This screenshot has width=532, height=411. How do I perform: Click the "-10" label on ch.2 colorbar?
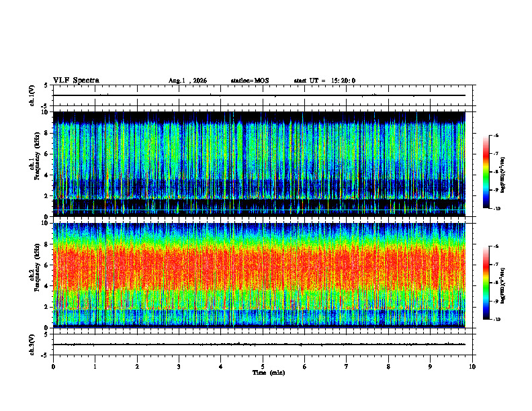[496, 320]
